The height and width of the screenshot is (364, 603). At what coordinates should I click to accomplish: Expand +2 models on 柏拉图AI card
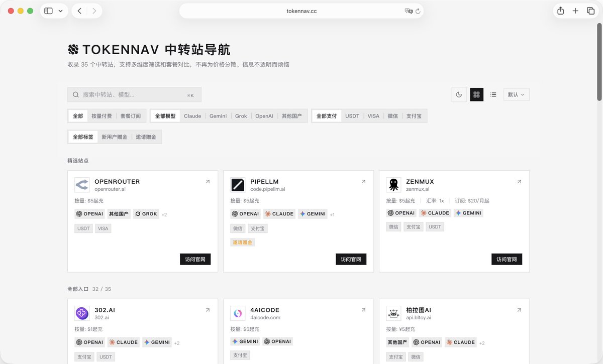coord(482,343)
